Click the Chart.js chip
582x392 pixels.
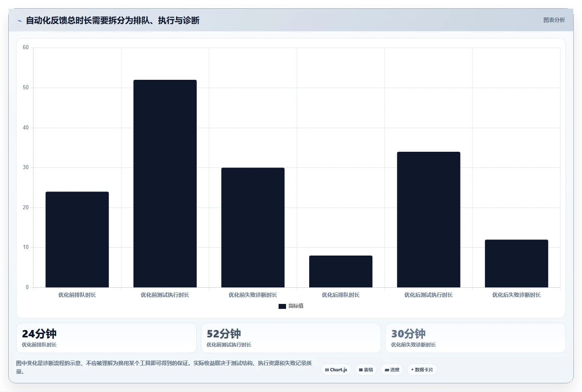pyautogui.click(x=336, y=370)
